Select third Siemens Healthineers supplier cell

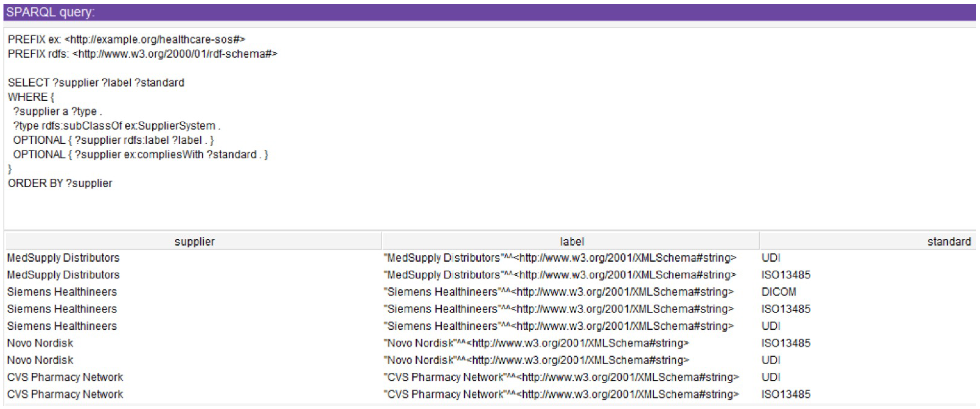[x=62, y=326]
